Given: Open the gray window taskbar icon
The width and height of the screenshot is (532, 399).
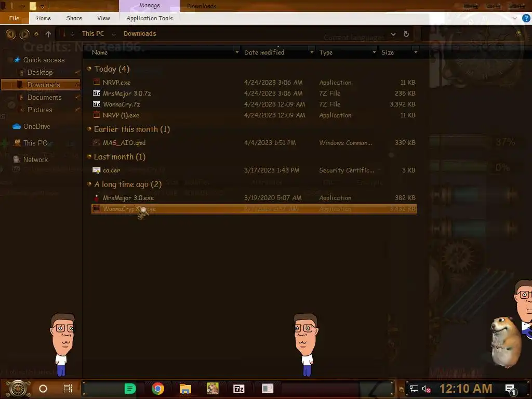Looking at the screenshot, I should click(x=268, y=388).
